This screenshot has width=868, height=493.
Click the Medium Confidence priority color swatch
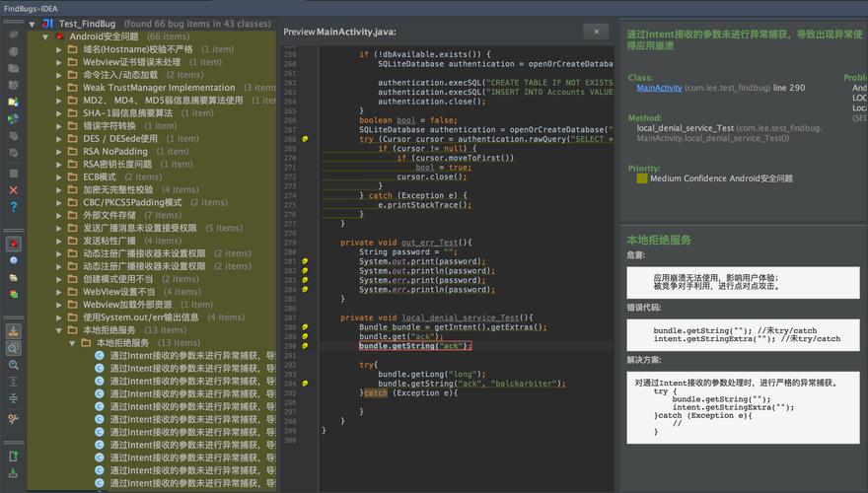point(642,178)
